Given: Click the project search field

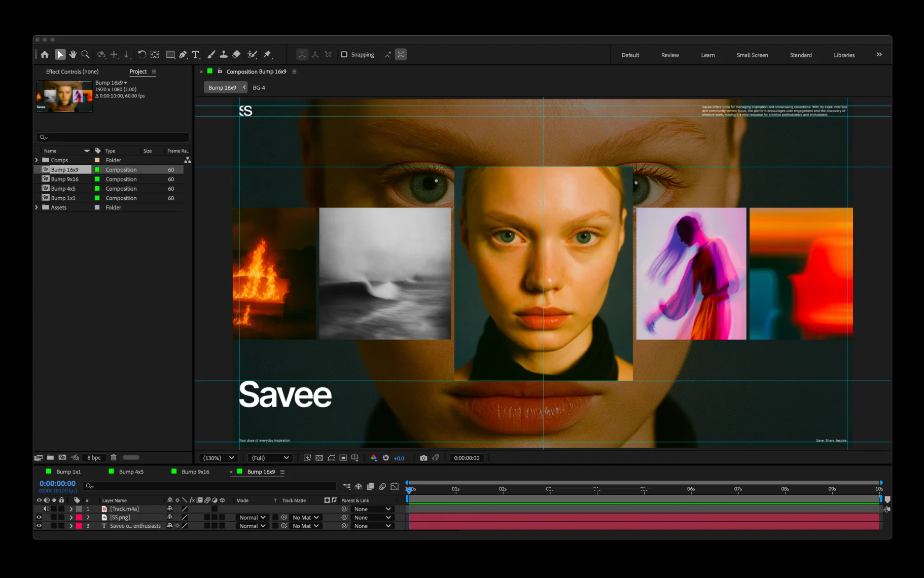Looking at the screenshot, I should point(113,137).
